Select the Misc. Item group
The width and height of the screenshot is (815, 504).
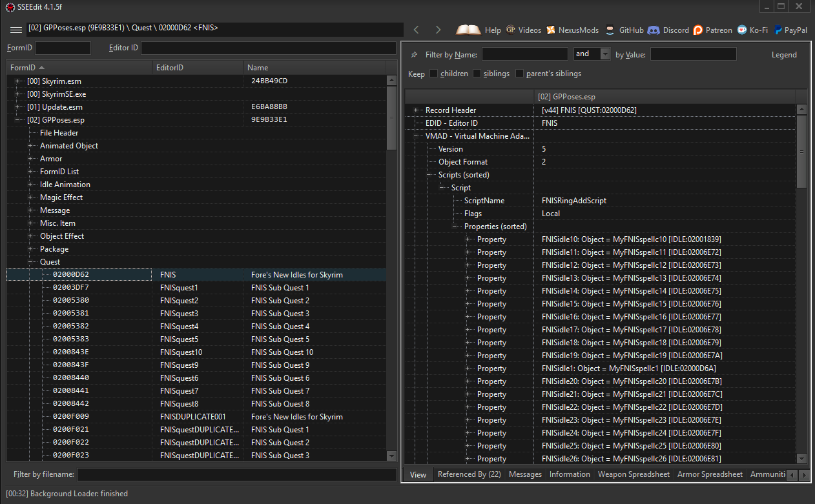[x=57, y=223]
